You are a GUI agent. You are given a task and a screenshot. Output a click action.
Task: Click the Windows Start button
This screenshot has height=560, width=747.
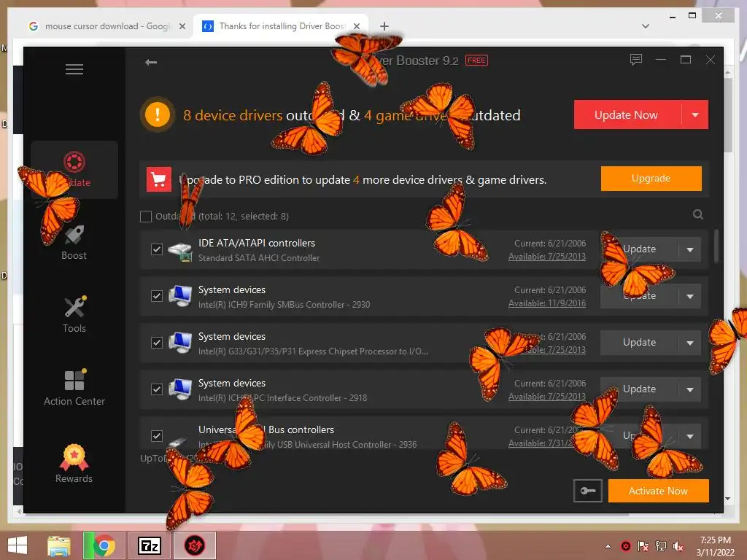coord(18,545)
